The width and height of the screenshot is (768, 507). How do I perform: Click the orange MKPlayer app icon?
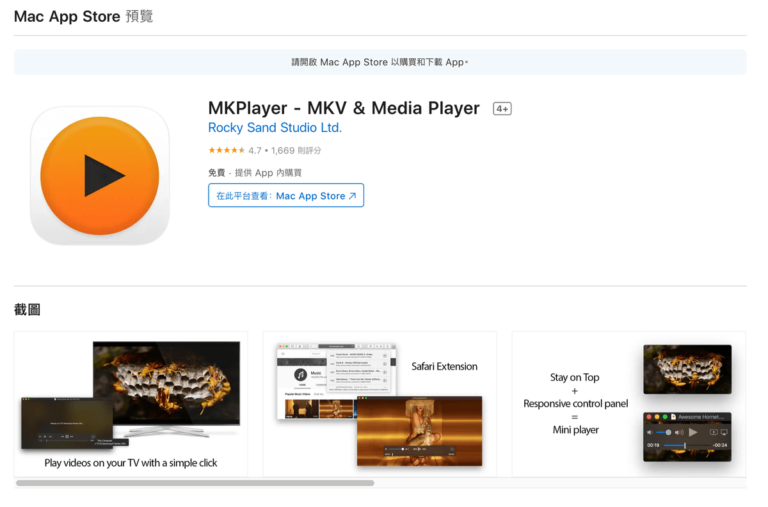pos(100,175)
